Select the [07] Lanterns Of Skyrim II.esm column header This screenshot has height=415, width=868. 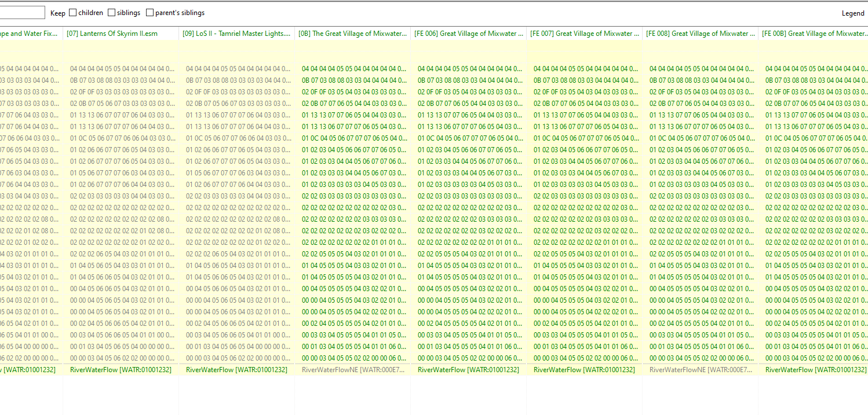[x=121, y=34]
